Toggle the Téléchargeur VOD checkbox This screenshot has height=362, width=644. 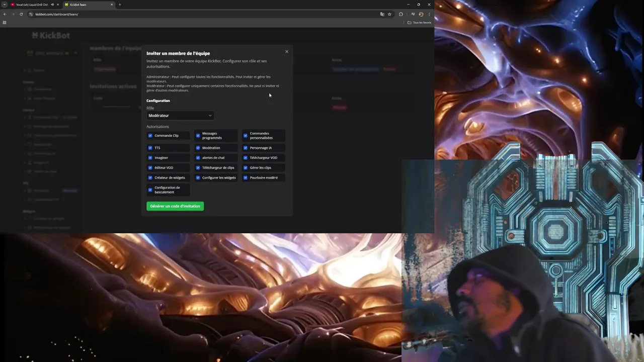pos(246,158)
